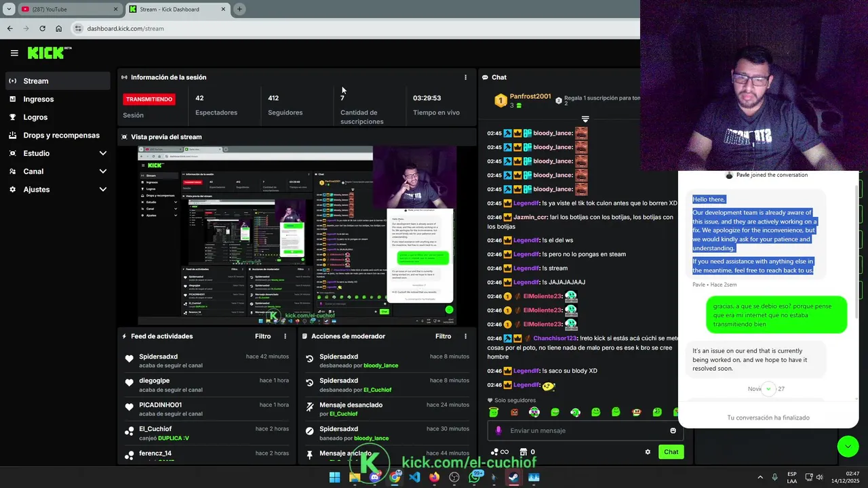Open the emoji picker in chat input
868x488 pixels.
pyautogui.click(x=673, y=430)
